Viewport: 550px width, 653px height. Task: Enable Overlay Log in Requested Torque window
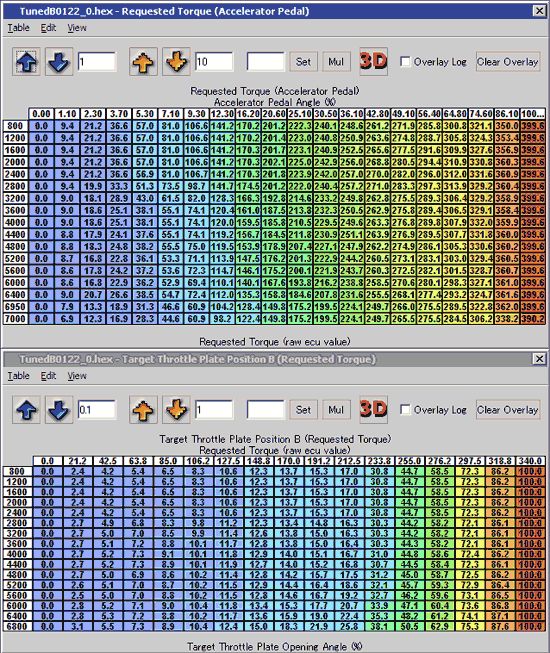click(405, 62)
